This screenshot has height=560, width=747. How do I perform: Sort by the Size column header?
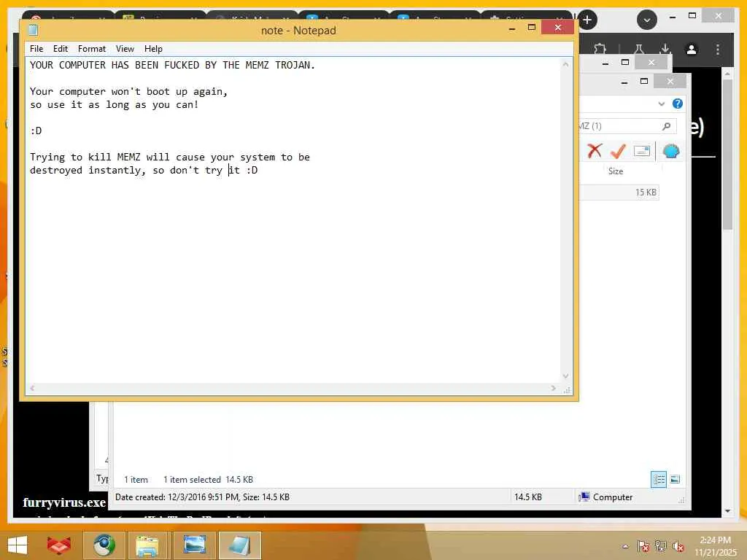(x=616, y=171)
